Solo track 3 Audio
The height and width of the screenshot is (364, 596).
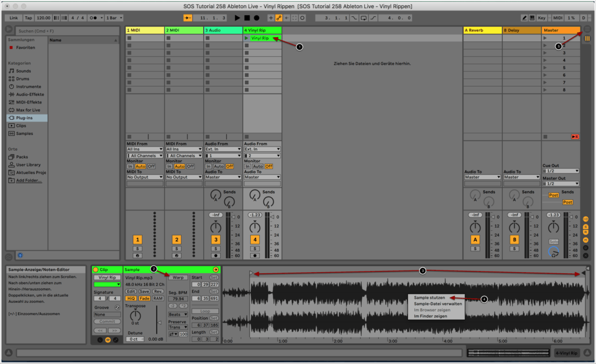(x=215, y=248)
